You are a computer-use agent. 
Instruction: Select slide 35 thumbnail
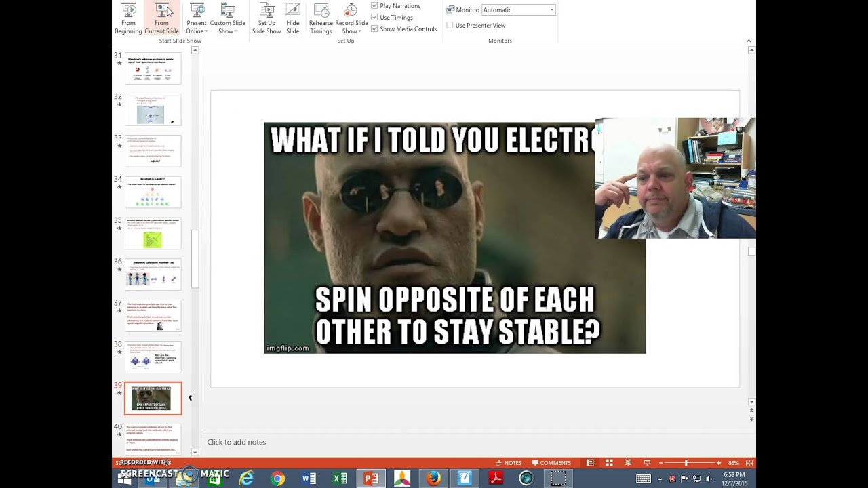click(x=153, y=233)
